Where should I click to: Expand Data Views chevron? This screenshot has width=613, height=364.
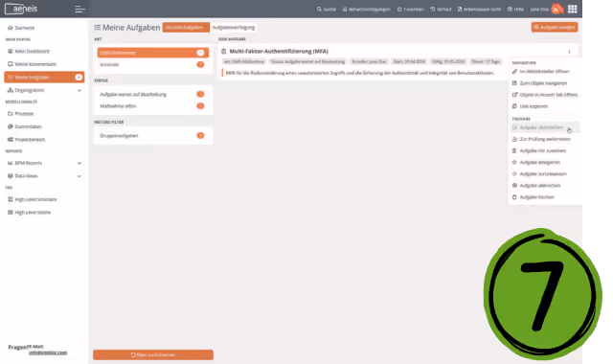(x=79, y=176)
